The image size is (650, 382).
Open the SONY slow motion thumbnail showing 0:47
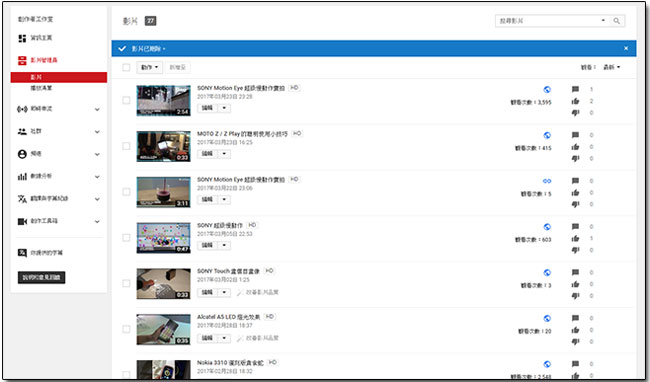click(x=164, y=238)
